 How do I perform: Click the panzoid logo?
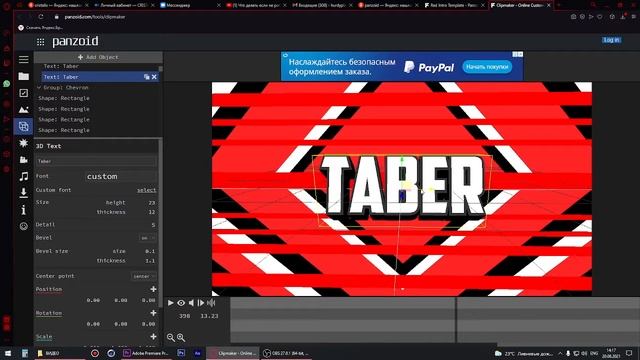[76, 41]
